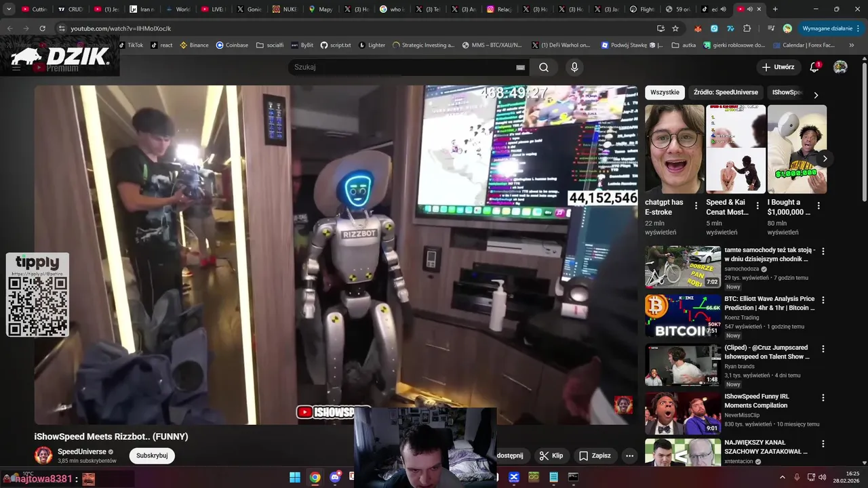Switch to the Mapy browser tab
The height and width of the screenshot is (488, 868).
pos(320,9)
